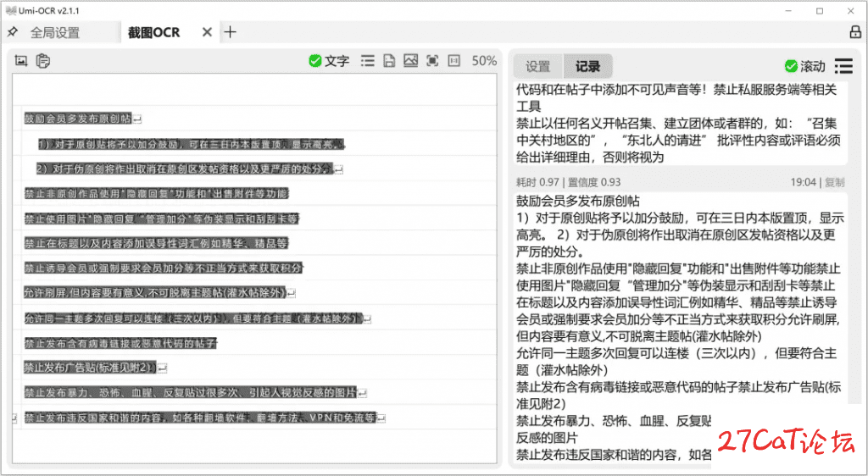Switch to the 全局设置 tab
Viewport: 868px width, 476px height.
[x=55, y=32]
